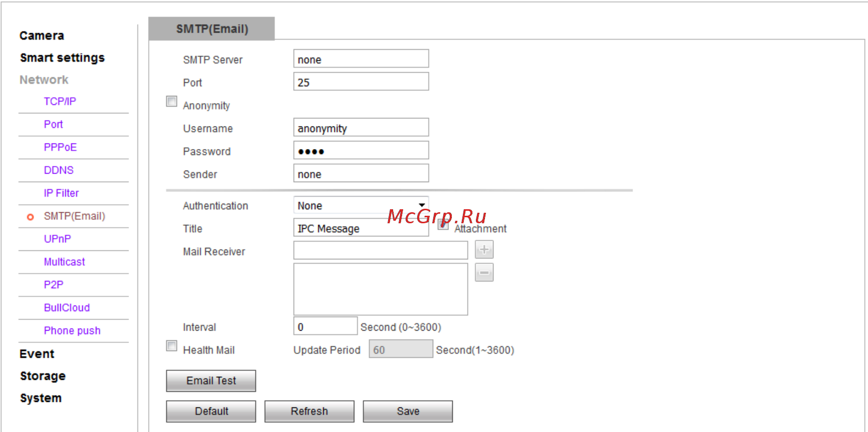Image resolution: width=868 pixels, height=432 pixels.
Task: Select the SMTP(Email) radio marker icon
Action: 30,217
